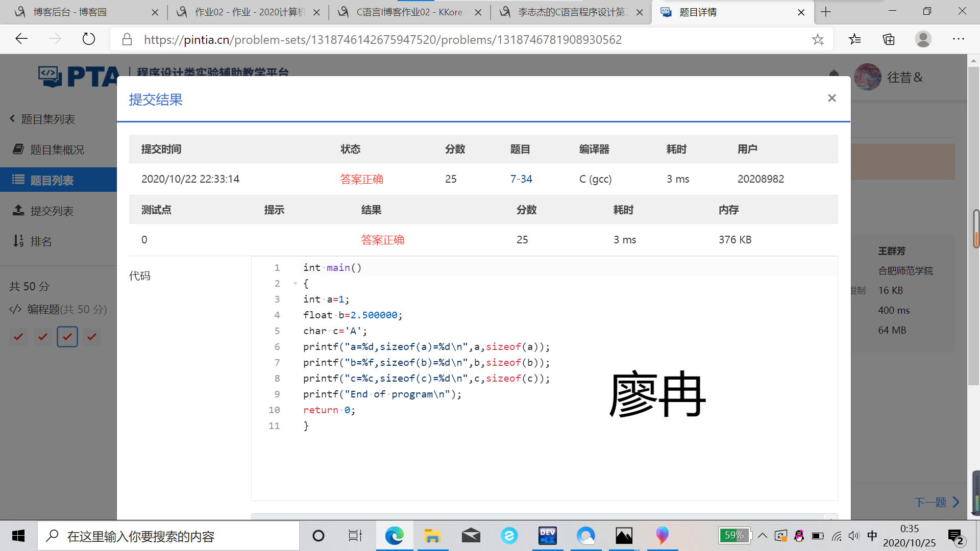Collapse code fold arrow on line 2
Viewport: 980px width, 551px height.
coord(295,284)
